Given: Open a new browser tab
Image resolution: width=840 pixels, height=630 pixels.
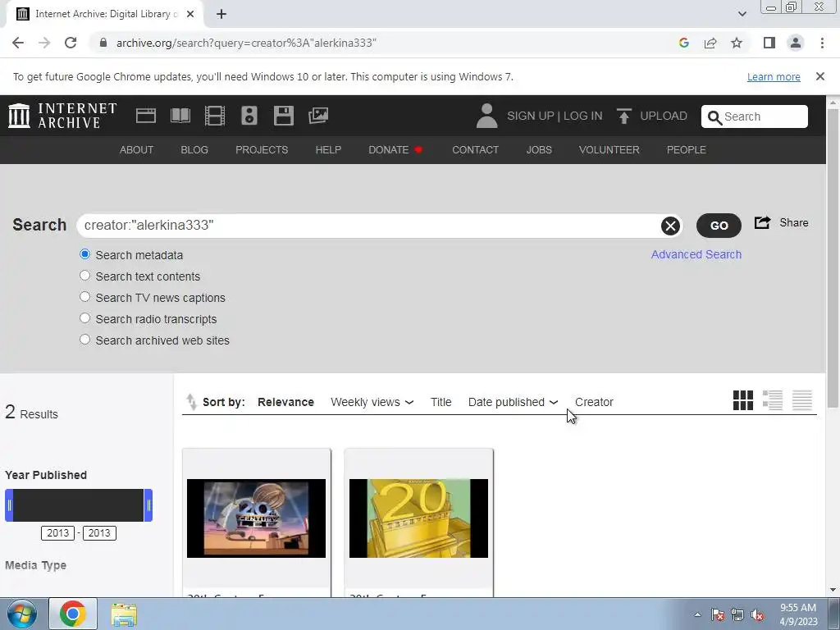Looking at the screenshot, I should (221, 14).
